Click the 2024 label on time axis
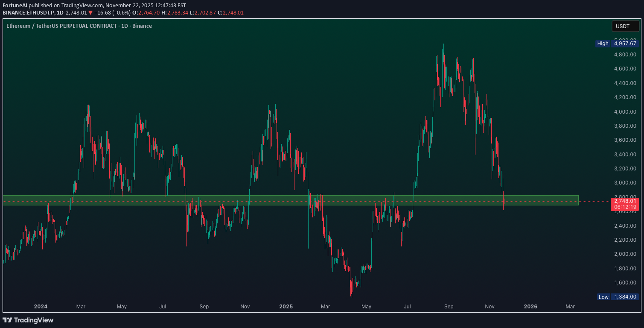The image size is (644, 328). point(41,307)
